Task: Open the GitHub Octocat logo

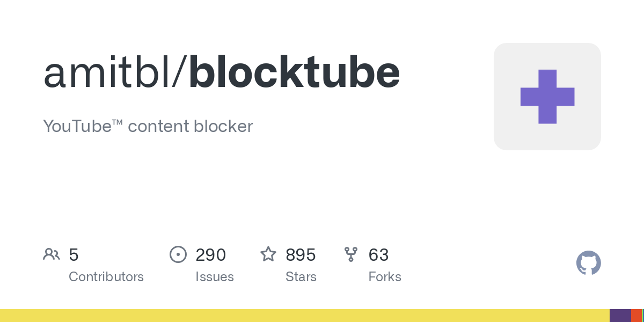Action: (x=588, y=263)
